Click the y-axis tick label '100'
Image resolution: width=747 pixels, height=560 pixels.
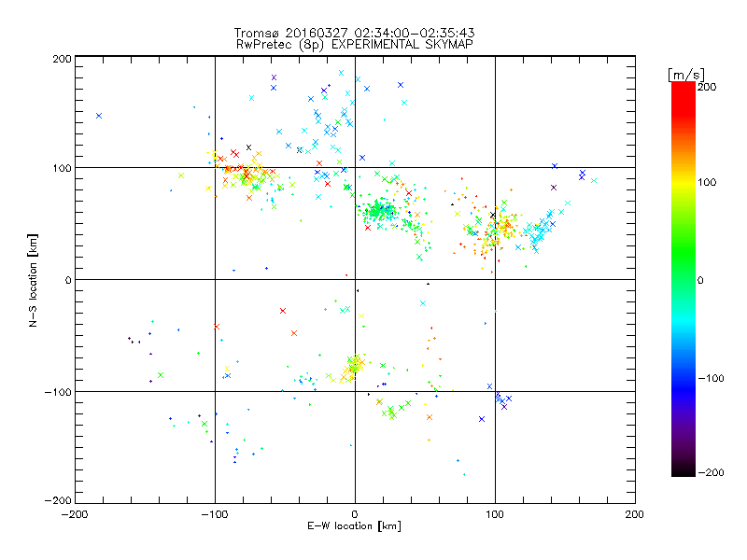62,168
